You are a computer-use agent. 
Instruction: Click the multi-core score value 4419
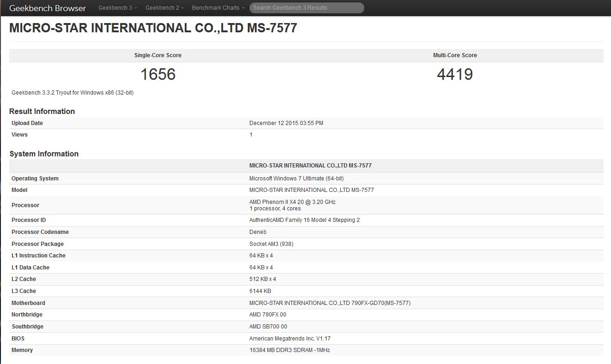click(x=455, y=74)
